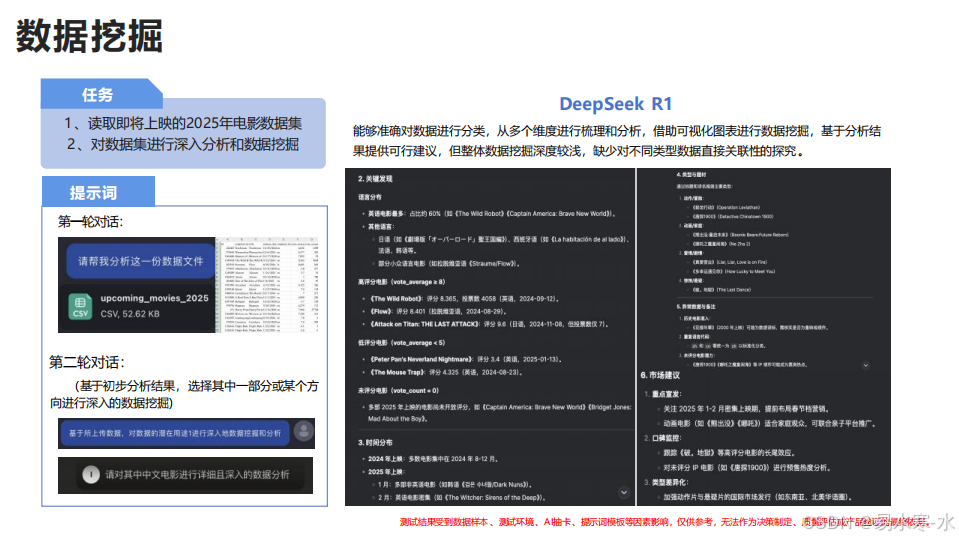Viewport: 959px width, 540px height.
Task: Open the spreadsheet preview thumbnail
Action: (268, 285)
